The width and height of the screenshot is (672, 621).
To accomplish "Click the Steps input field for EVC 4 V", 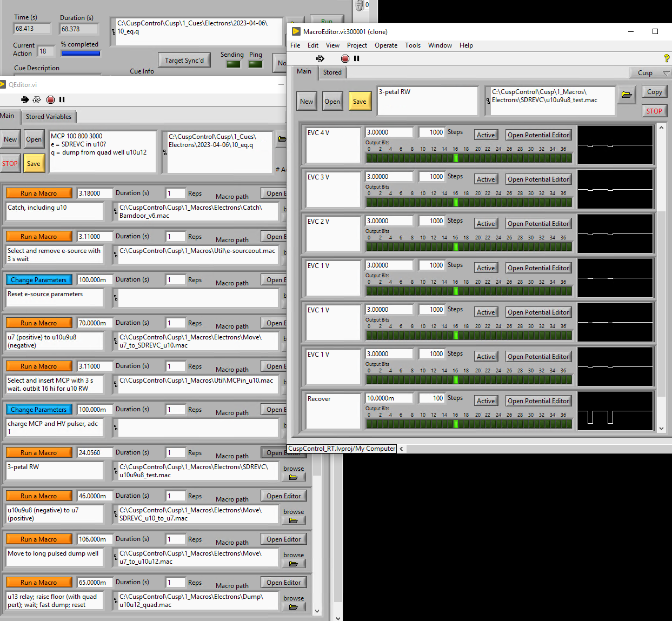I will tap(431, 132).
